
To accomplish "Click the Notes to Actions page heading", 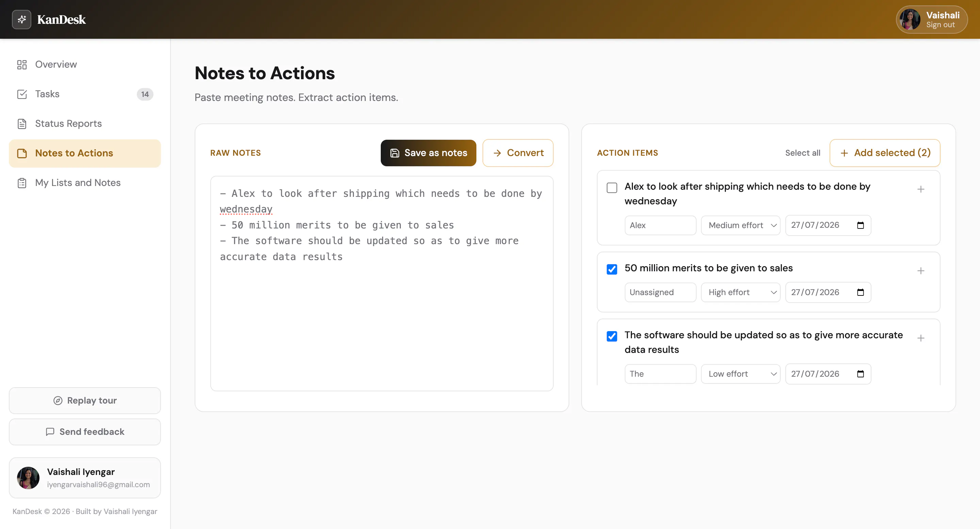I will (264, 73).
